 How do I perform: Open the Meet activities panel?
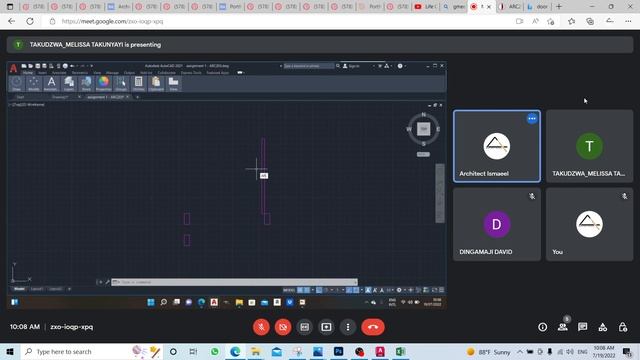[x=602, y=327]
